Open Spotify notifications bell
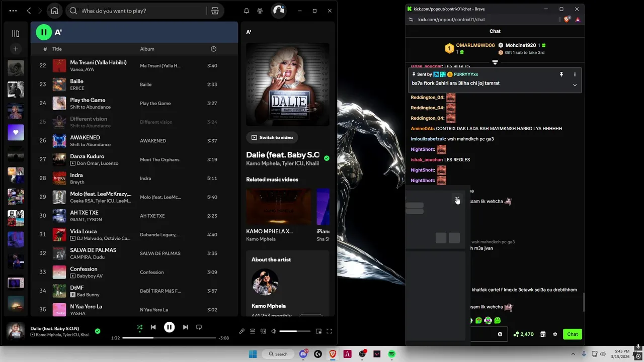The height and width of the screenshot is (362, 644). click(x=247, y=11)
